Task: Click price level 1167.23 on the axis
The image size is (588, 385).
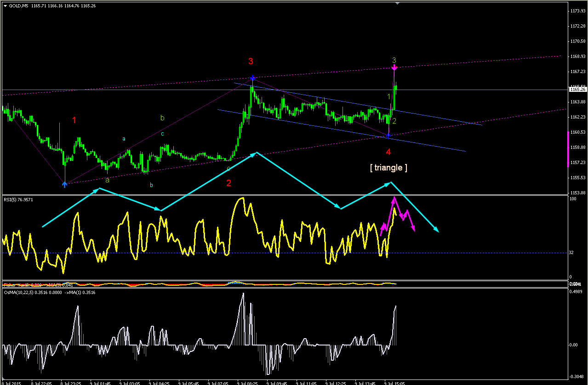Action: tap(577, 72)
